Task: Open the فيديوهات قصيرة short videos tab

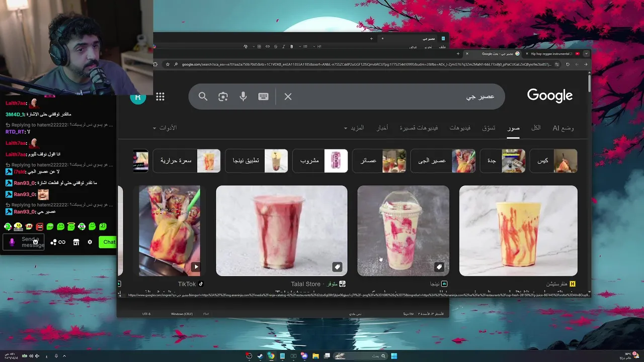Action: (x=419, y=128)
